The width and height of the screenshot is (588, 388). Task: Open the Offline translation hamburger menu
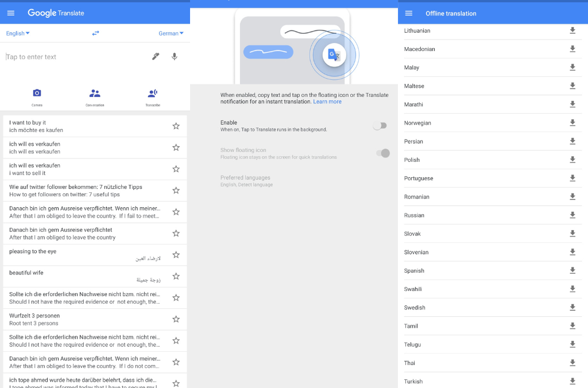point(409,13)
